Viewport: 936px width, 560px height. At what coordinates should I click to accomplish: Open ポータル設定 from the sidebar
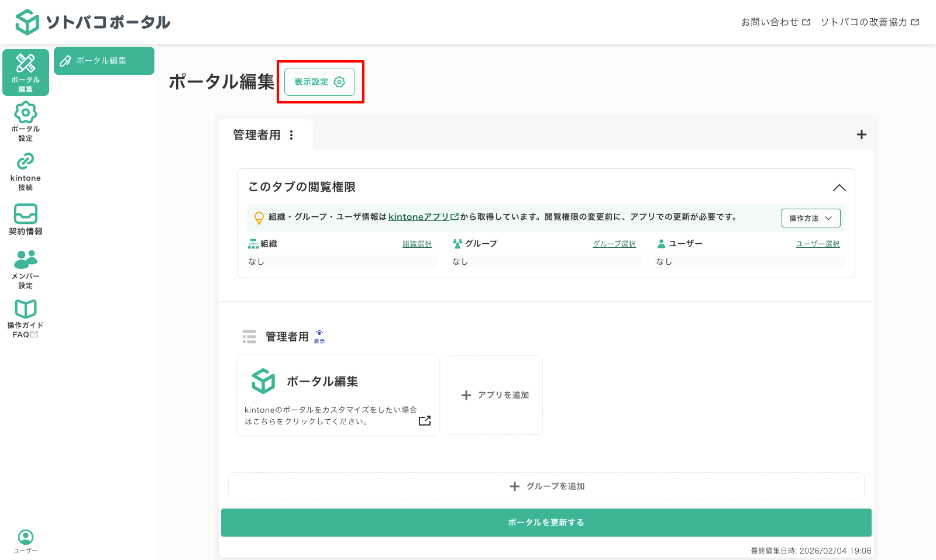point(25,121)
